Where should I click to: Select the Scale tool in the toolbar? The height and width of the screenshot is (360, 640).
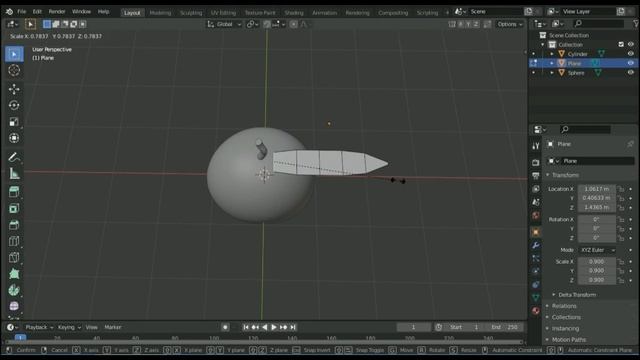(14, 122)
